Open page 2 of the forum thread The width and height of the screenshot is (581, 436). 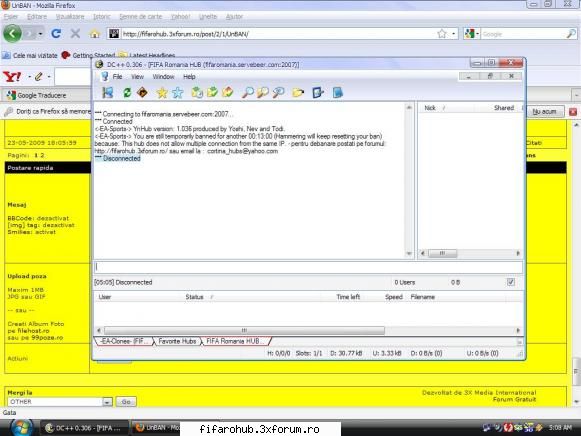tap(42, 155)
